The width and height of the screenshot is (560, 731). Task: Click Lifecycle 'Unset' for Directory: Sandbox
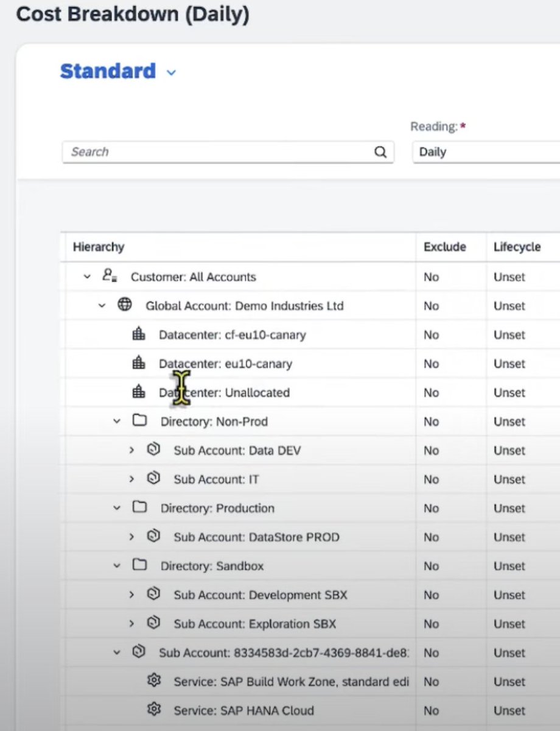509,566
